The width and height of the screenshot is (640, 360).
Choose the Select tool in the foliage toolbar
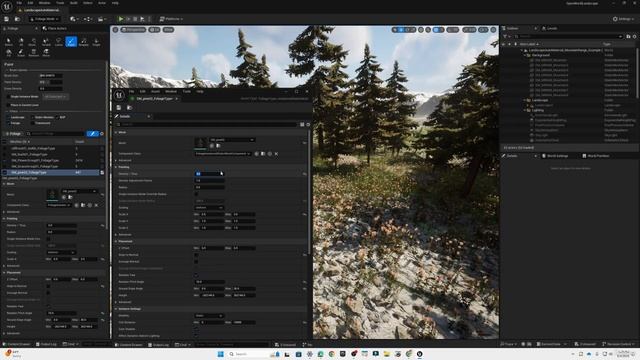coord(9,42)
